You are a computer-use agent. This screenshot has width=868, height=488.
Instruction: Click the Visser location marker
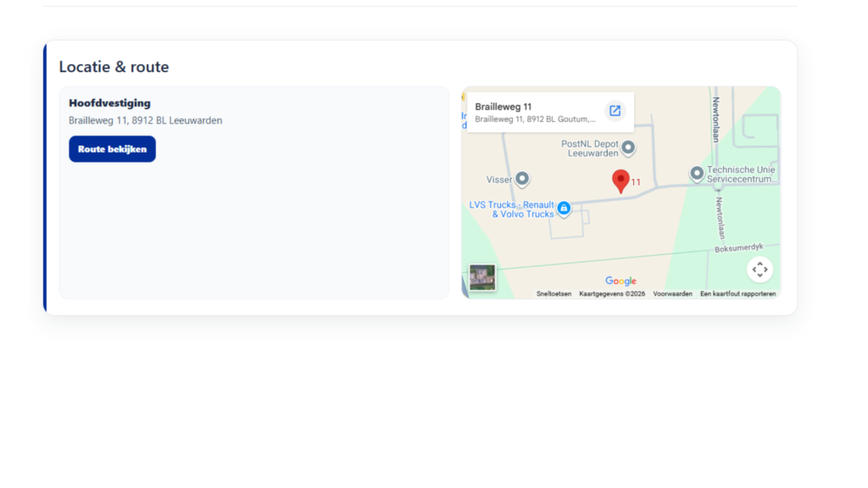[x=522, y=179]
